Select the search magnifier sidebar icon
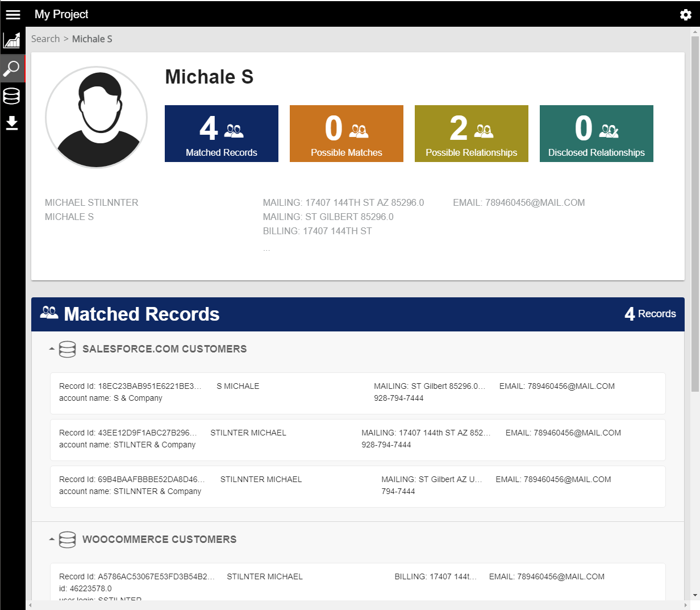This screenshot has width=700, height=610. pyautogui.click(x=12, y=69)
